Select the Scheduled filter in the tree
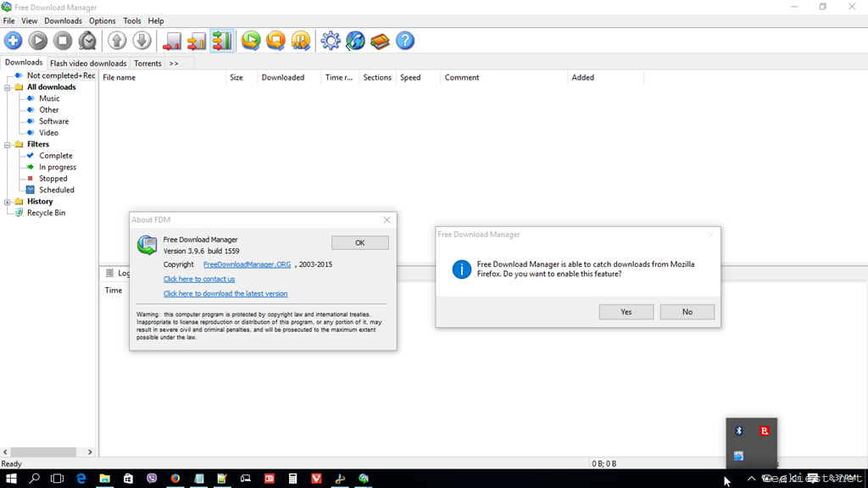The width and height of the screenshot is (868, 488). point(57,190)
